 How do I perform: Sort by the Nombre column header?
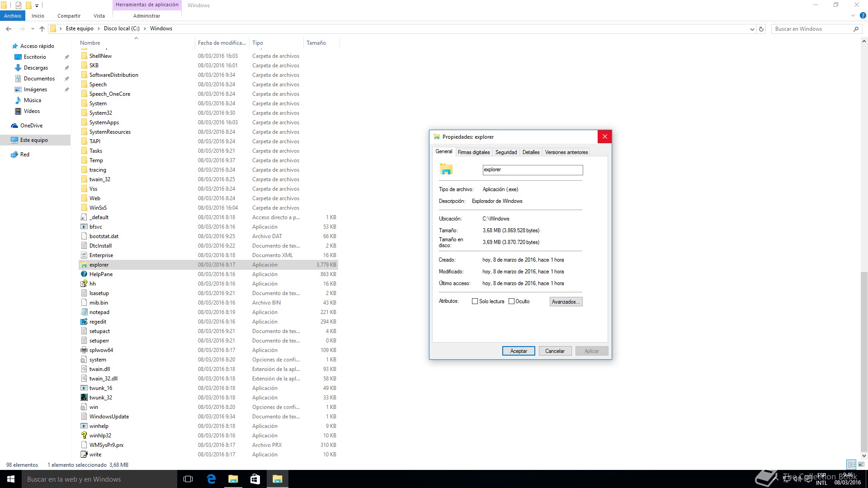pos(136,43)
